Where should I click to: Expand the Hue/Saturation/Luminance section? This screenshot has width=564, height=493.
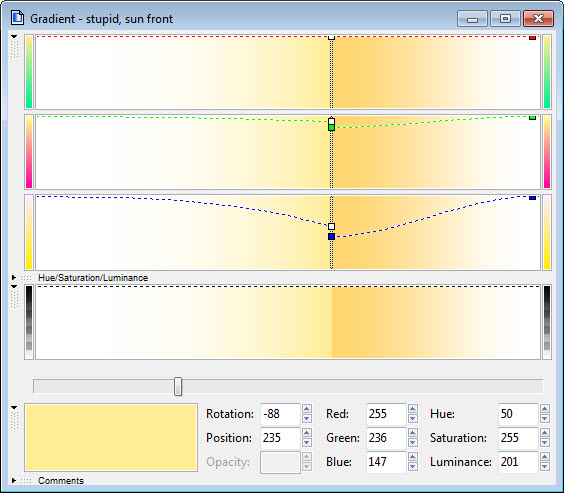point(14,278)
